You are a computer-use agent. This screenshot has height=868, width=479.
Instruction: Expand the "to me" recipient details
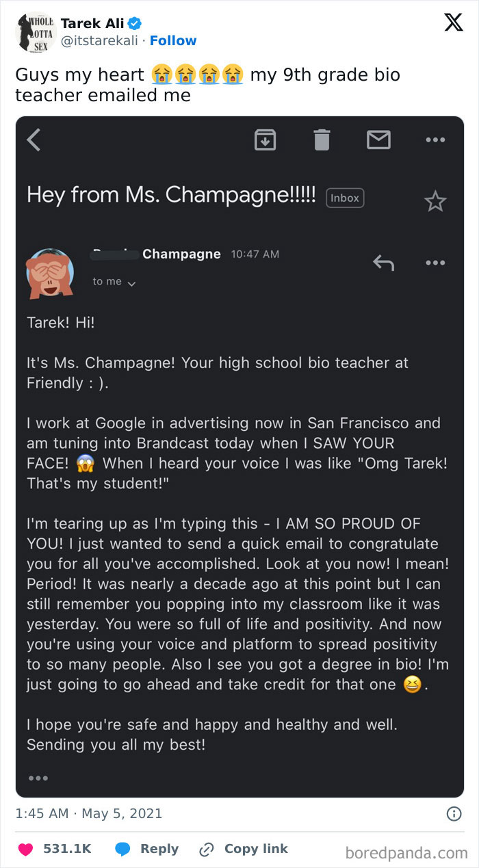coord(114,282)
